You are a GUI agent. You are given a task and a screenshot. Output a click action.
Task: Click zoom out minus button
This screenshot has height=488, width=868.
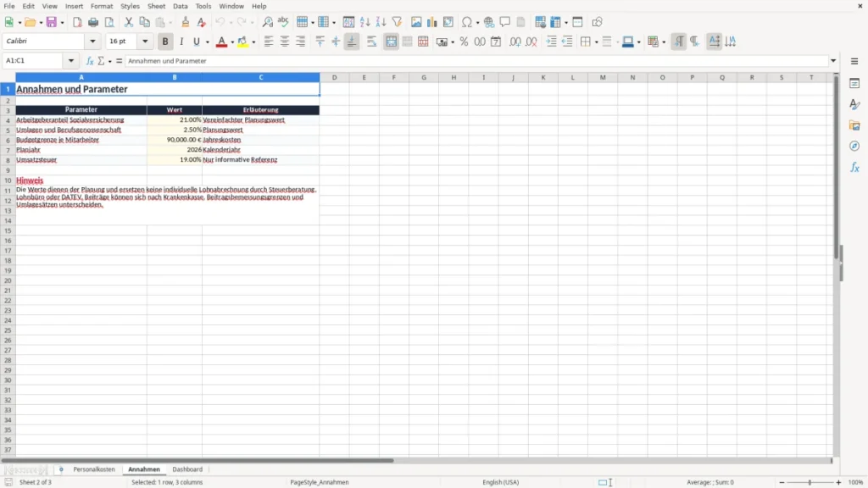(782, 482)
